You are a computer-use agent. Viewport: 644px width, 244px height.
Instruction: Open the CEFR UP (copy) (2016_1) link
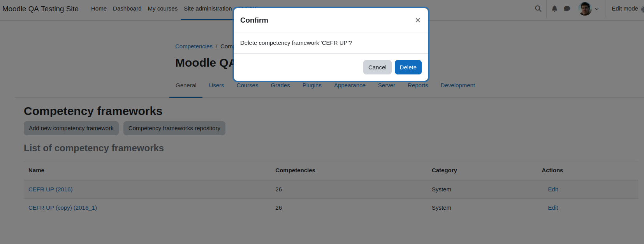[x=63, y=208]
